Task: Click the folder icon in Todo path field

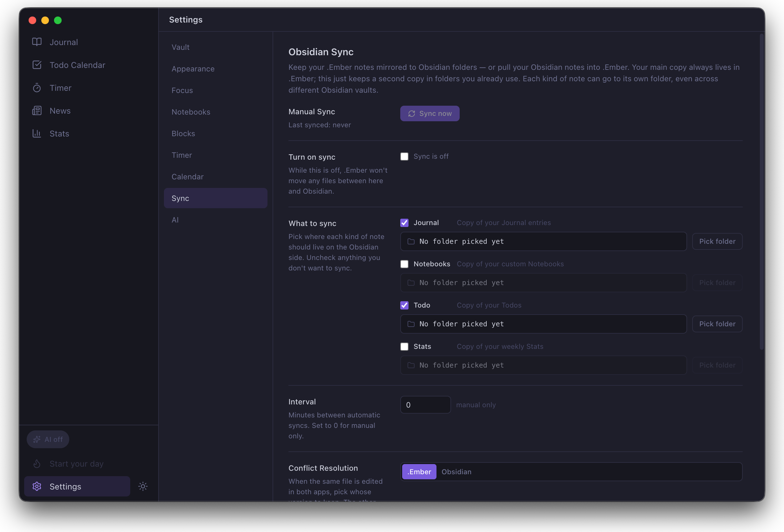Action: coord(411,324)
